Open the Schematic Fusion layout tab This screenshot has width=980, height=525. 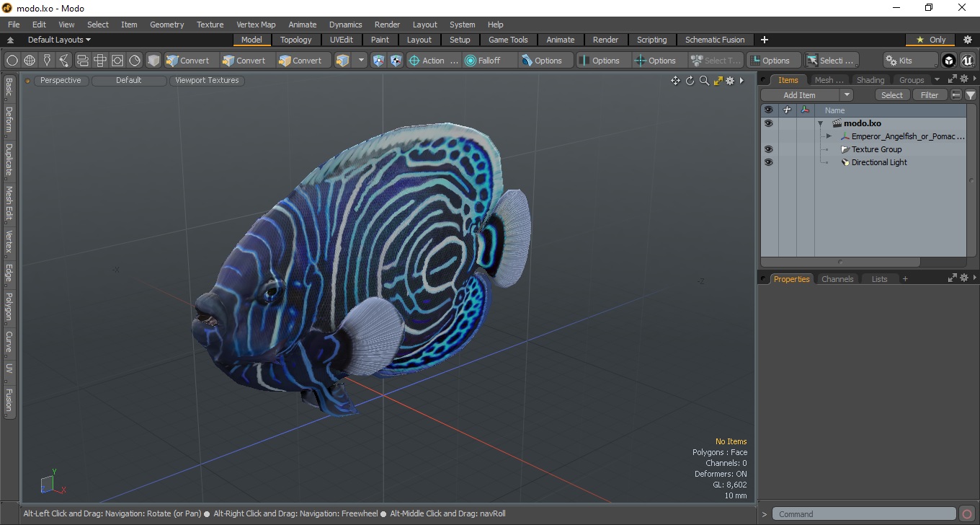715,40
